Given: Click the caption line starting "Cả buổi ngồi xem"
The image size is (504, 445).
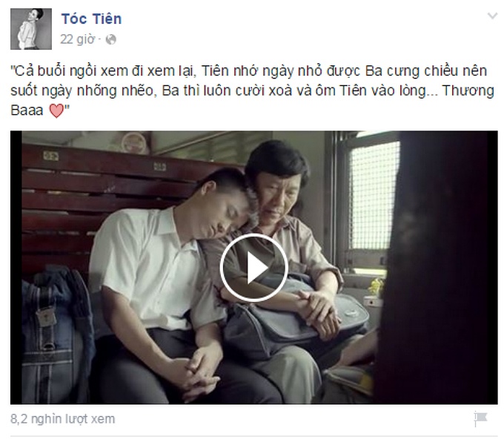Looking at the screenshot, I should pos(249,71).
